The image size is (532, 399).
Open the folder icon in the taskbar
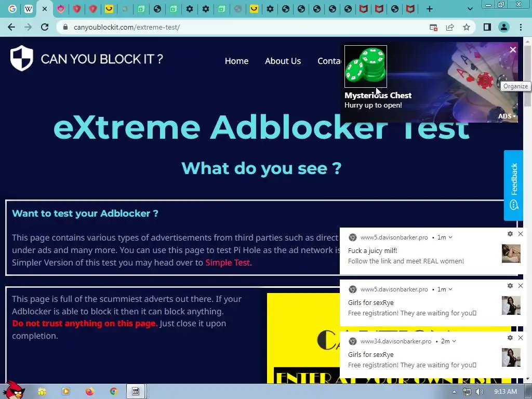pyautogui.click(x=42, y=392)
